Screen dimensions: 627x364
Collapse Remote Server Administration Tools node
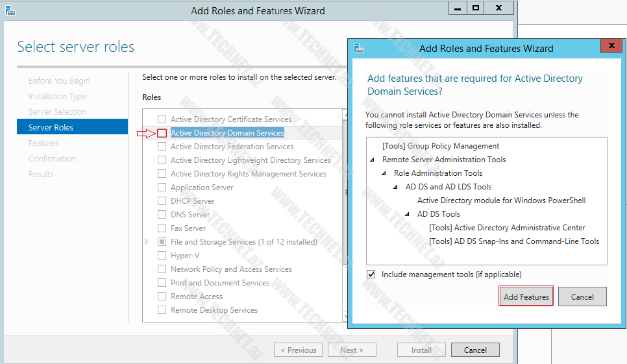373,160
